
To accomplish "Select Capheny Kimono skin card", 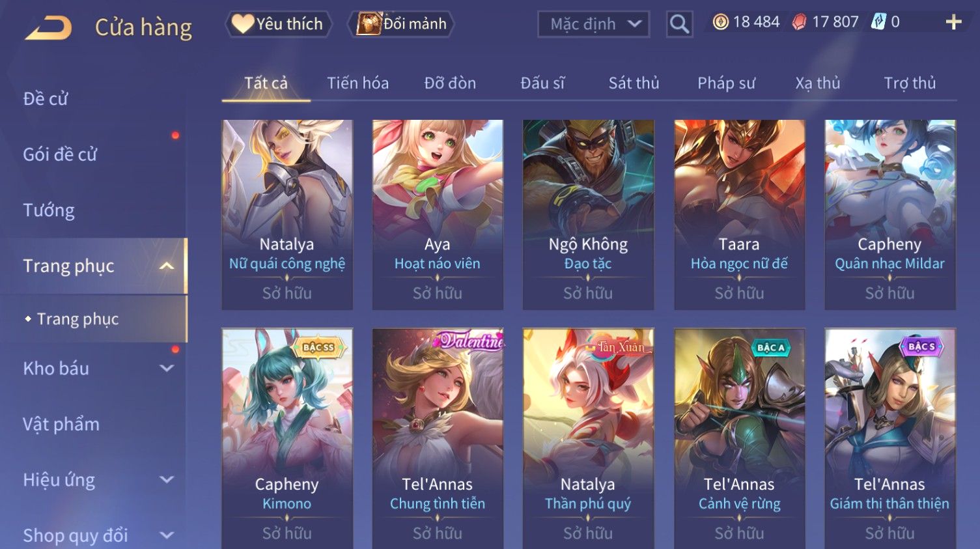I will (287, 439).
